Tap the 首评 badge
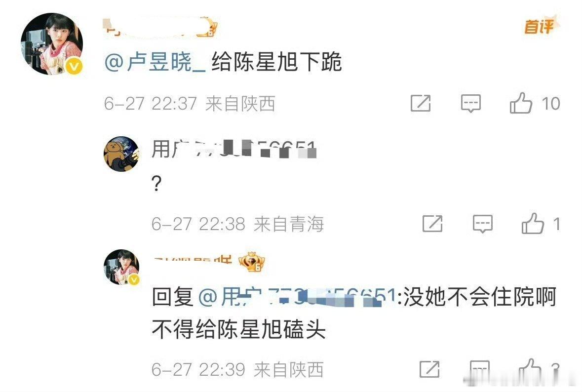This screenshot has height=392, width=582. 540,26
